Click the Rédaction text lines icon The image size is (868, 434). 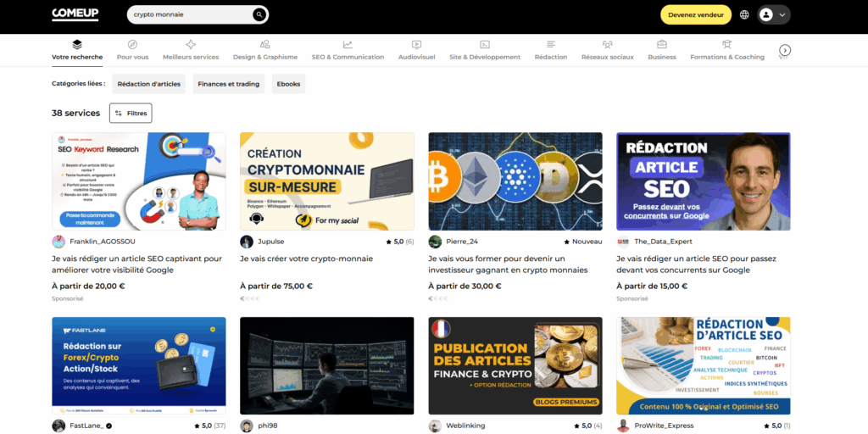coord(551,44)
